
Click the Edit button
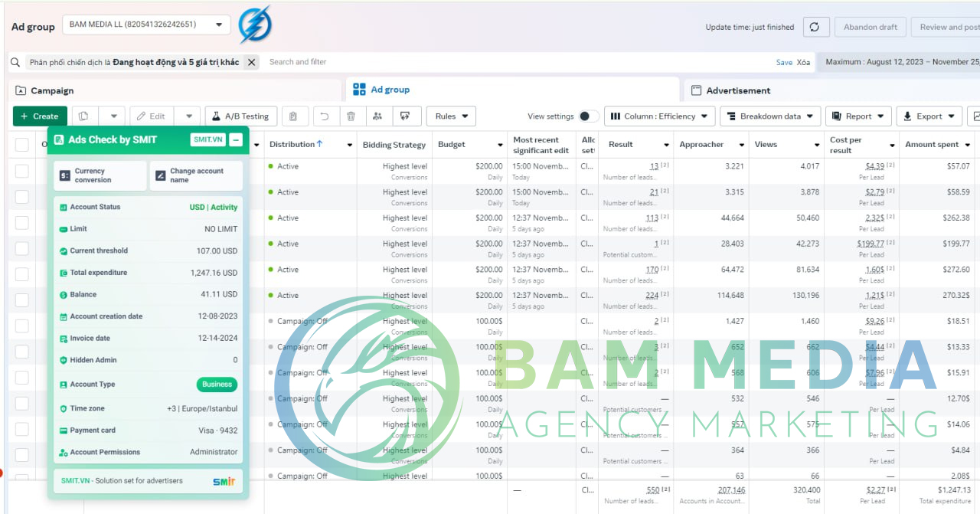pyautogui.click(x=152, y=116)
